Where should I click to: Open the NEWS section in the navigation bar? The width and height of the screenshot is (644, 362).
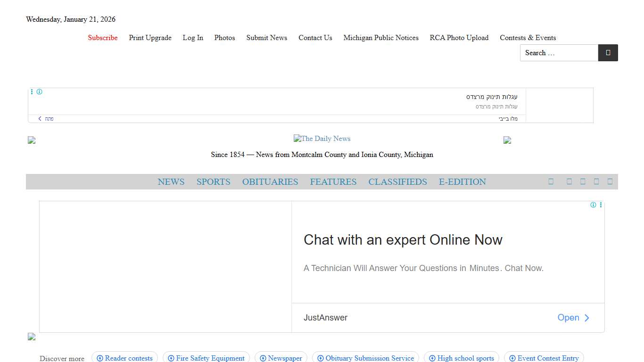click(171, 182)
